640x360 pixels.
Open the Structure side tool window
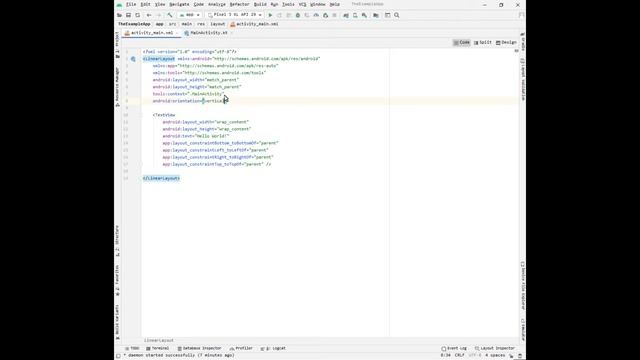[118, 241]
